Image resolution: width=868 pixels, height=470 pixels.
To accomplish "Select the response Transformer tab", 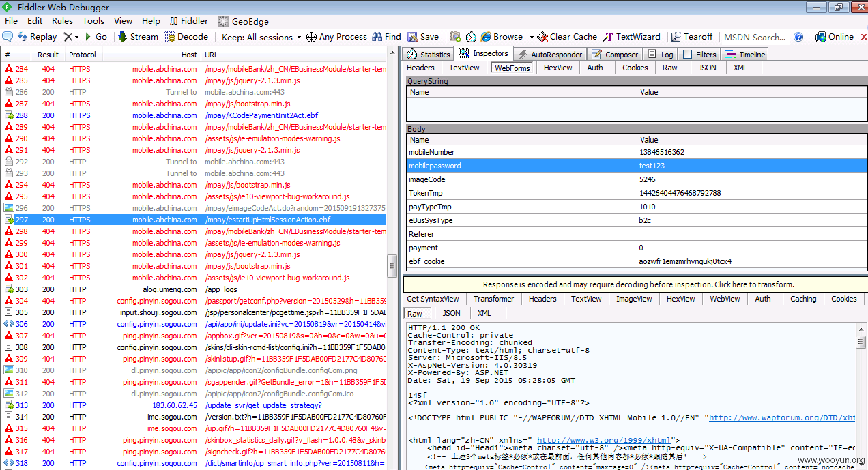I will [x=493, y=299].
